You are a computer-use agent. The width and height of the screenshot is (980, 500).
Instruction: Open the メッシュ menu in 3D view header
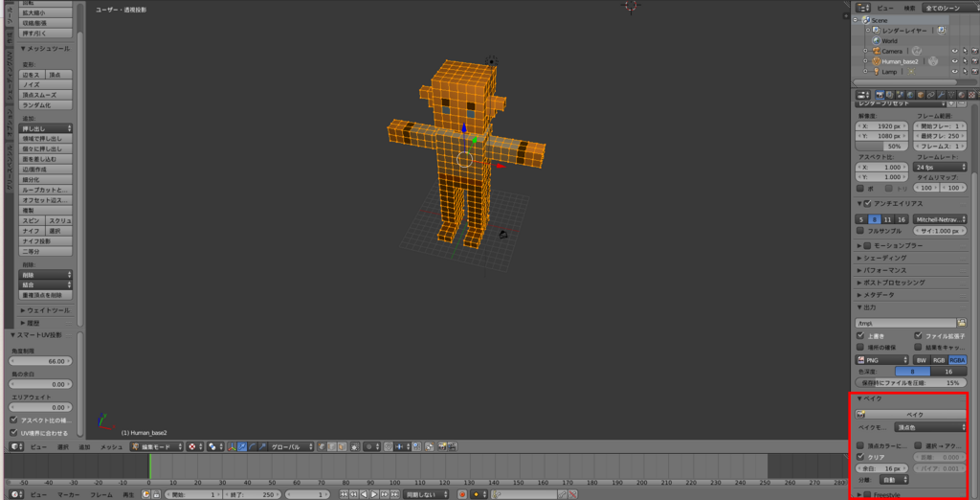pyautogui.click(x=112, y=447)
